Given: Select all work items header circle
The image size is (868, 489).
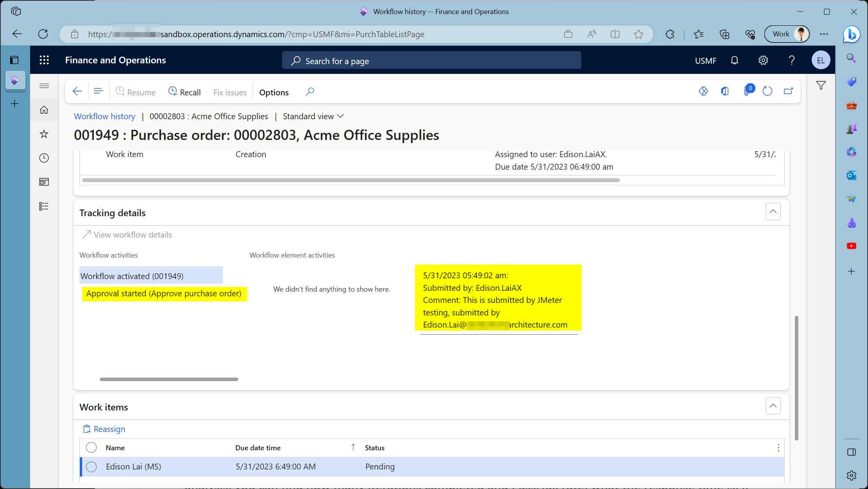Looking at the screenshot, I should [x=91, y=448].
